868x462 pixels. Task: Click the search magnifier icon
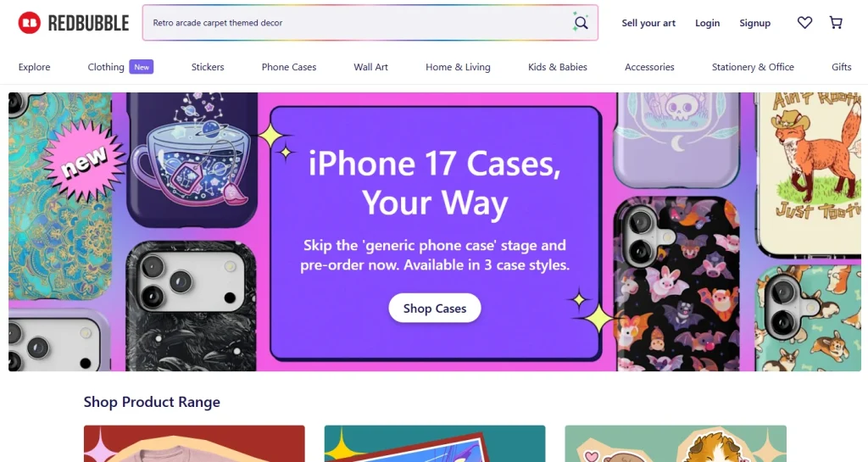pos(580,23)
